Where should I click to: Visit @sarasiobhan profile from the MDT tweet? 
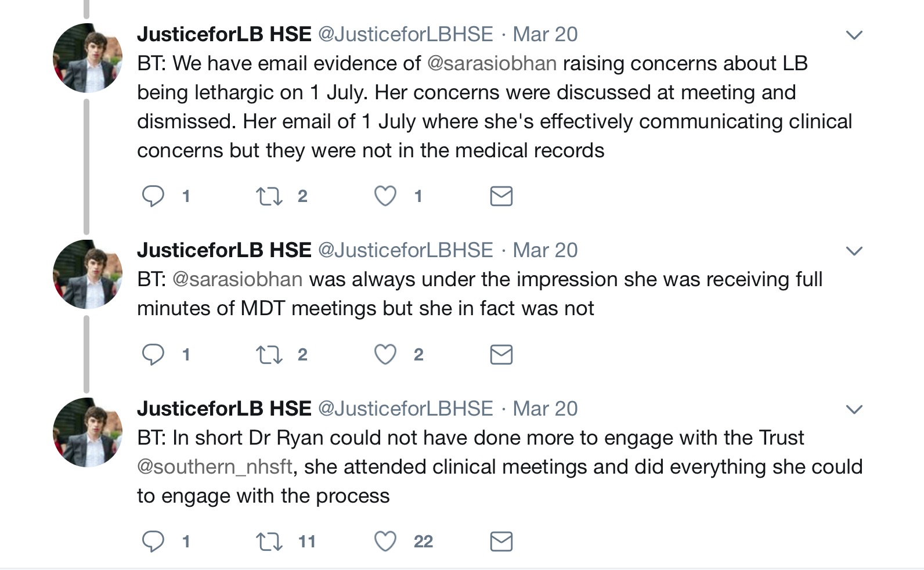click(x=237, y=279)
